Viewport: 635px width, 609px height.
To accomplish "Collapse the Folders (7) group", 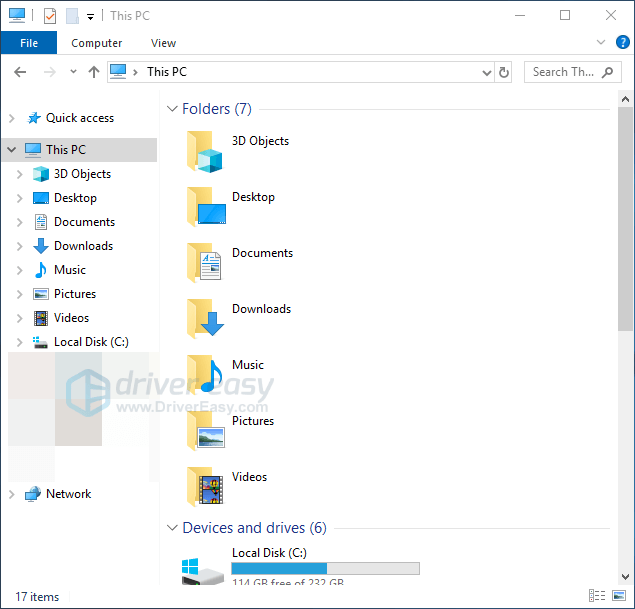I will (172, 109).
